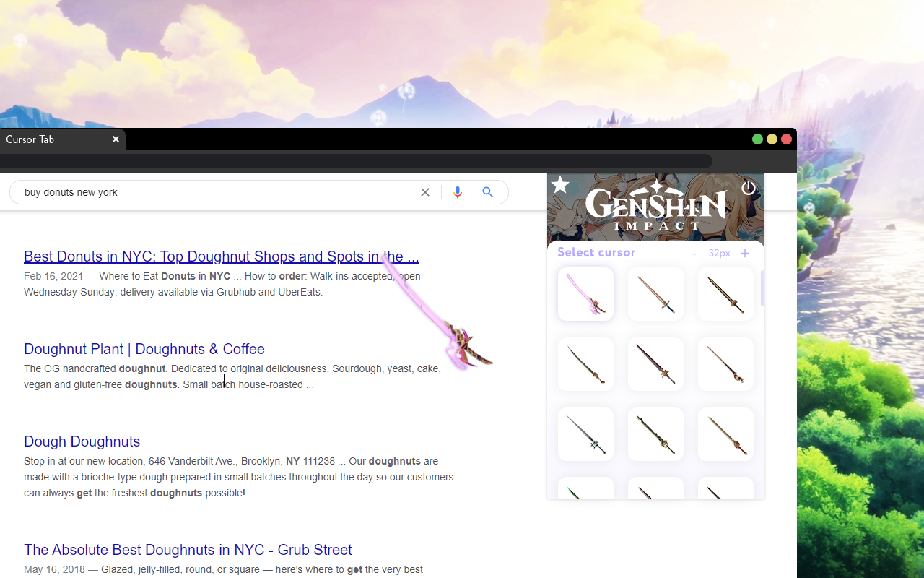Click the 'Select cursor' heading text
The image size is (924, 578).
click(x=596, y=252)
